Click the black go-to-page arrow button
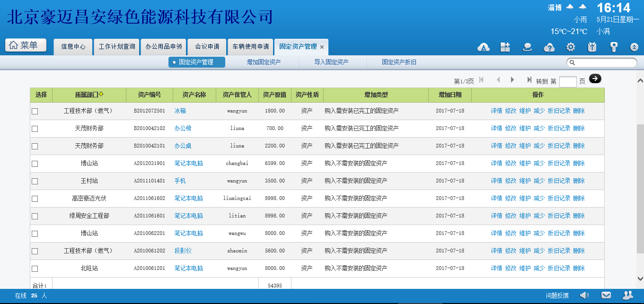 [x=595, y=78]
